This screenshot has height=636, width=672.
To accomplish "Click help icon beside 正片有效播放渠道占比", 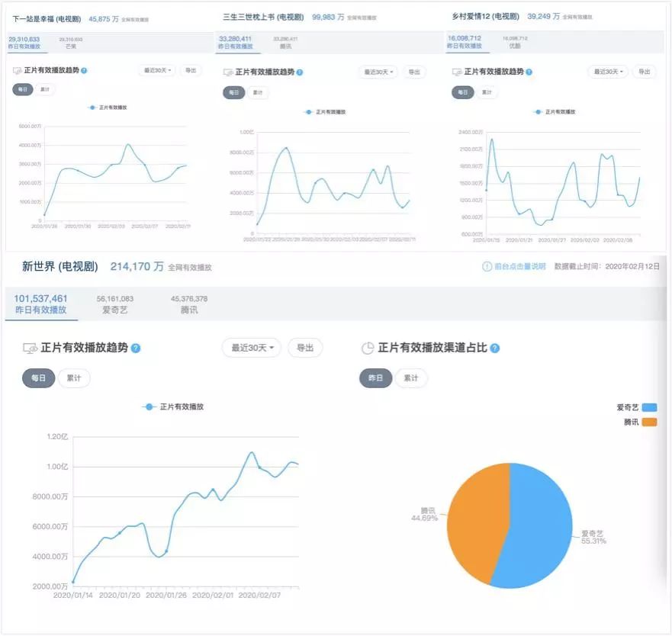I will pos(494,349).
